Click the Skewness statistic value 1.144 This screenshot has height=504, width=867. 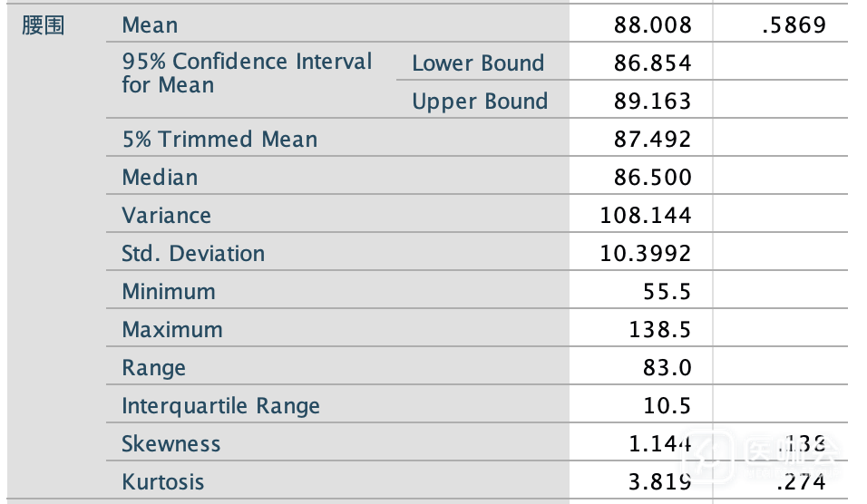pyautogui.click(x=659, y=444)
